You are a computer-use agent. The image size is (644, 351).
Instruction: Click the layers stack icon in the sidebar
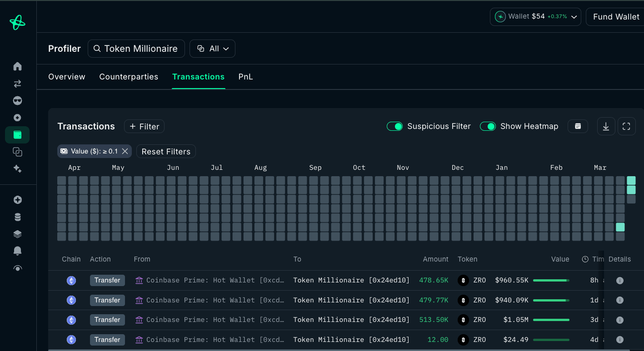tap(17, 233)
